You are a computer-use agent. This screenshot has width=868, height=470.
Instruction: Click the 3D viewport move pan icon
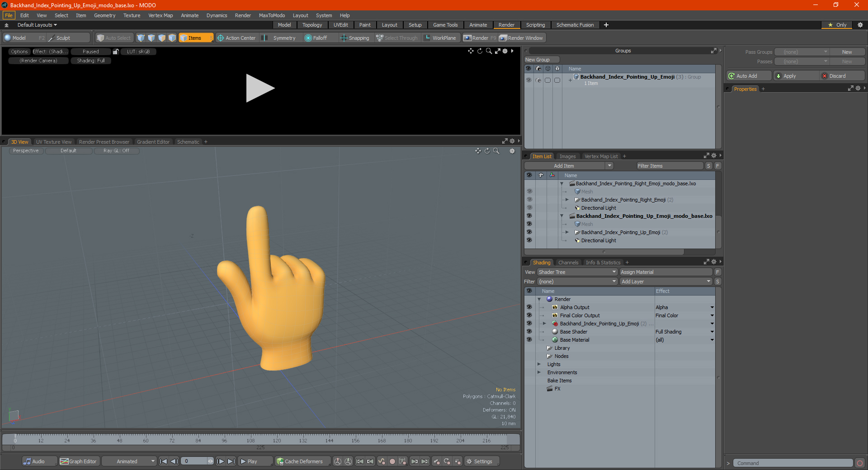click(478, 151)
